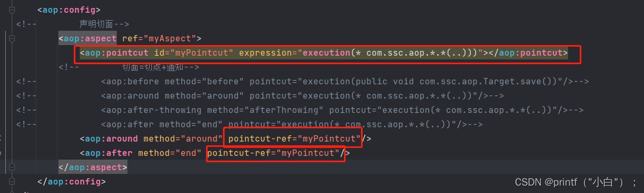The height and width of the screenshot is (193, 644).
Task: Click the fold marker beside closing aop:config tag
Action: [x=12, y=181]
